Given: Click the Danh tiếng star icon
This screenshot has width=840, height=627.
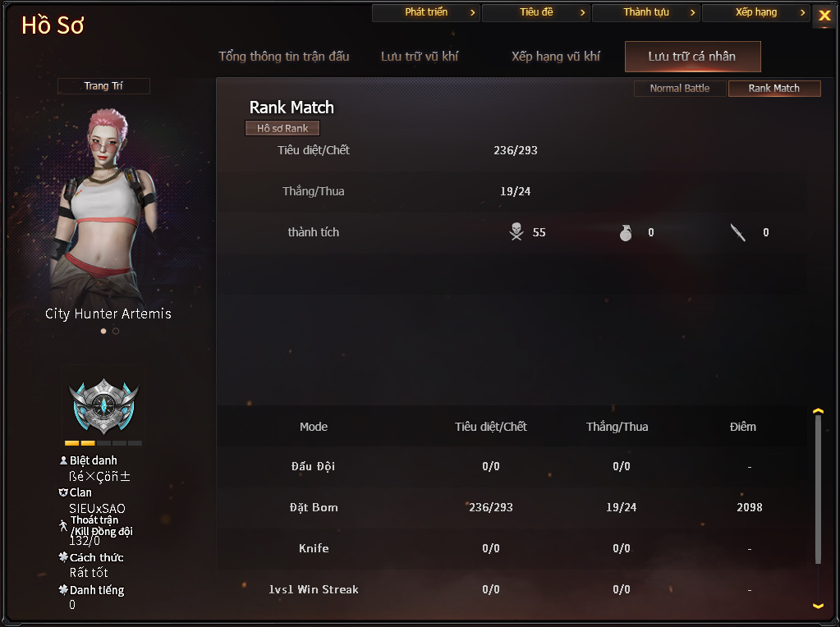Looking at the screenshot, I should pos(63,589).
